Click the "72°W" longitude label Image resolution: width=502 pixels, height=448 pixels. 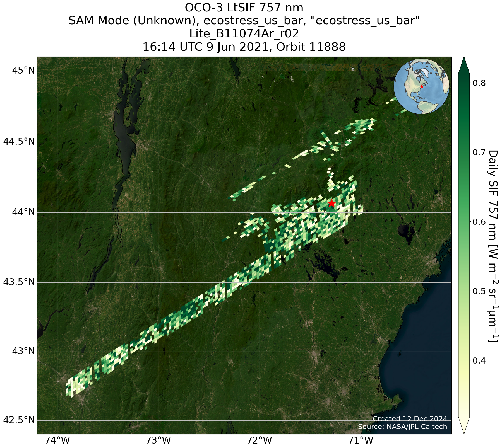click(x=260, y=441)
